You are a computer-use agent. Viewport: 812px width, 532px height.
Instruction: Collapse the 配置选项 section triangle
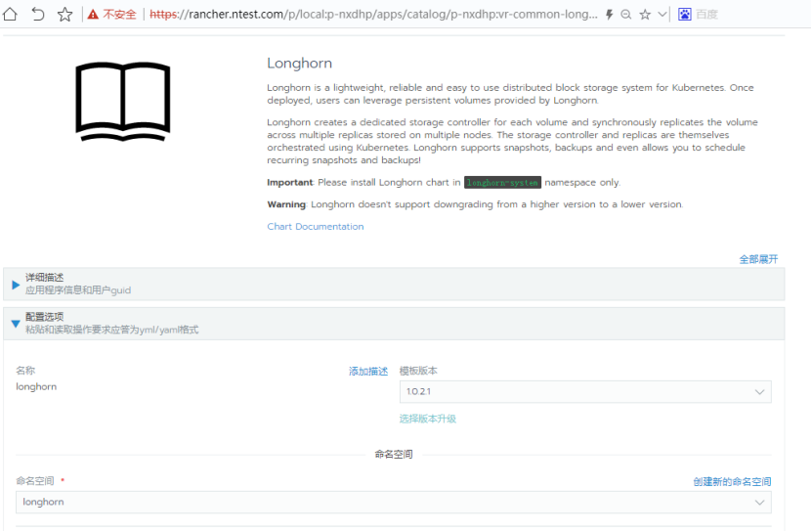16,324
